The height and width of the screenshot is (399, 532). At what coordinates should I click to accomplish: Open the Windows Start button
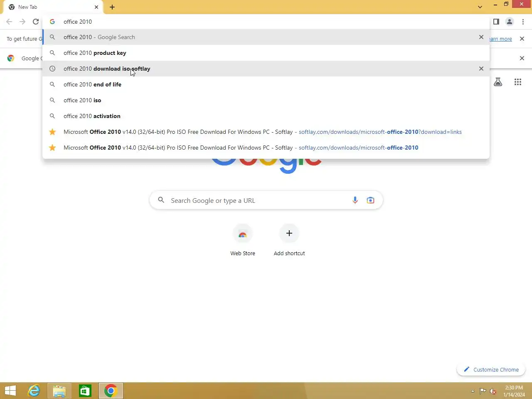[x=10, y=391]
